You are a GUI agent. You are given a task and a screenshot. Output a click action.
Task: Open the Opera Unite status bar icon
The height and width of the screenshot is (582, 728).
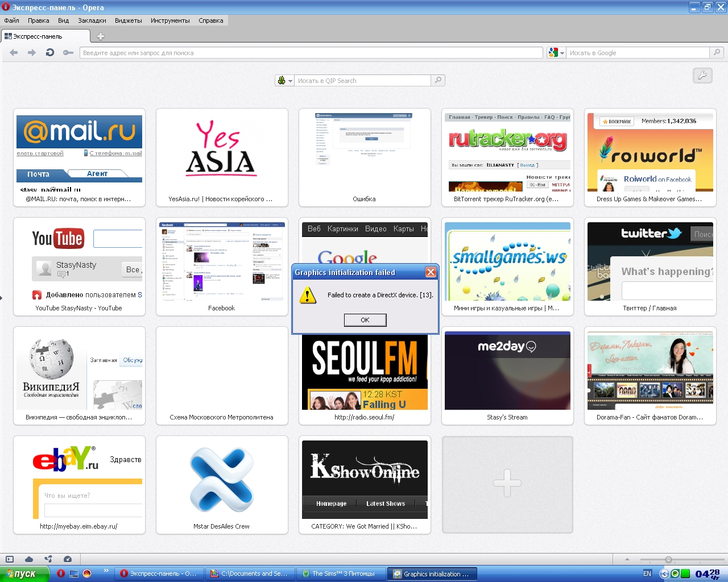click(48, 559)
